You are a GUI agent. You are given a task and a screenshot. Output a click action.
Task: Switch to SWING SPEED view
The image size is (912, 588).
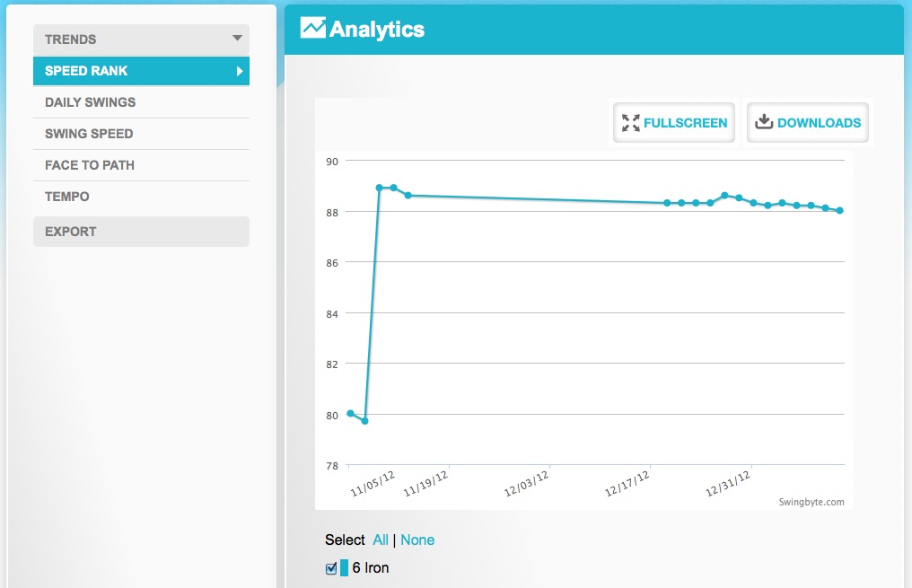(141, 134)
